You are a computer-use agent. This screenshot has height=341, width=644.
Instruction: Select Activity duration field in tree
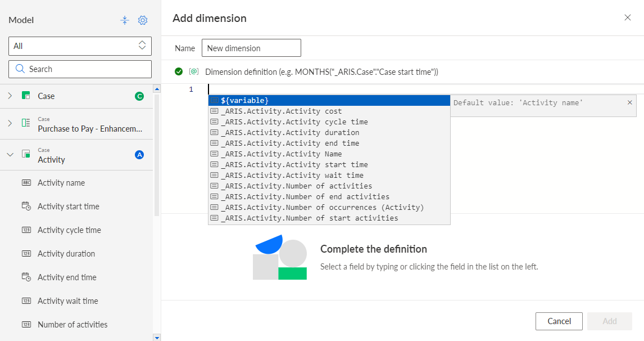point(76,253)
